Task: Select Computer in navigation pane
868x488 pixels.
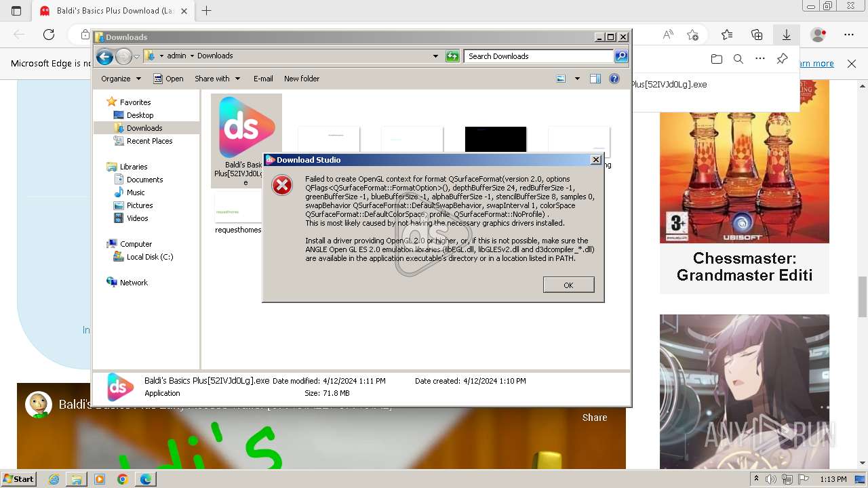Action: pos(136,244)
